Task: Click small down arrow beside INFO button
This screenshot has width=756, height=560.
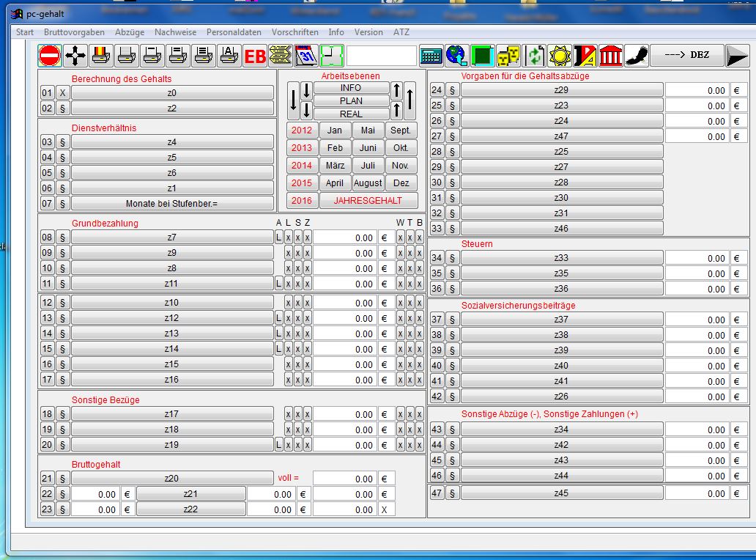Action: 306,91
